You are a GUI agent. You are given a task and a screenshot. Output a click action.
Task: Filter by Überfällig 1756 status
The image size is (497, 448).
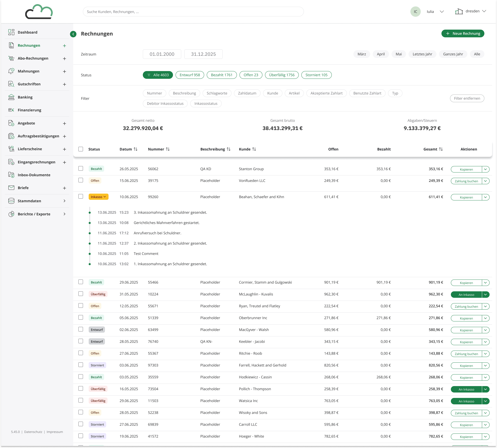tap(282, 75)
